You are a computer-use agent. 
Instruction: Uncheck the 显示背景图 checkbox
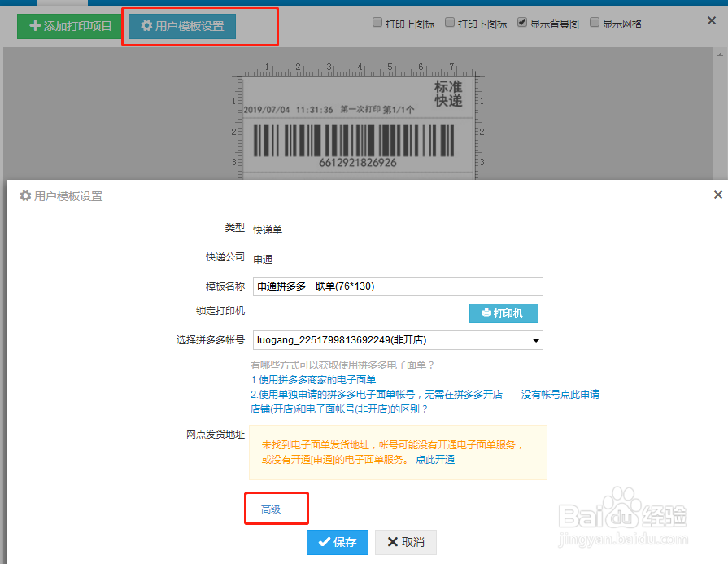tap(522, 22)
